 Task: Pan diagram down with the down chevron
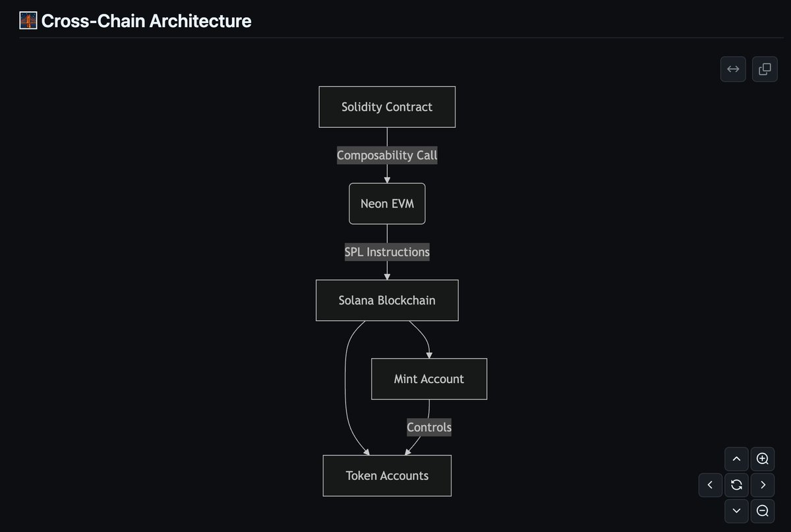(x=736, y=511)
